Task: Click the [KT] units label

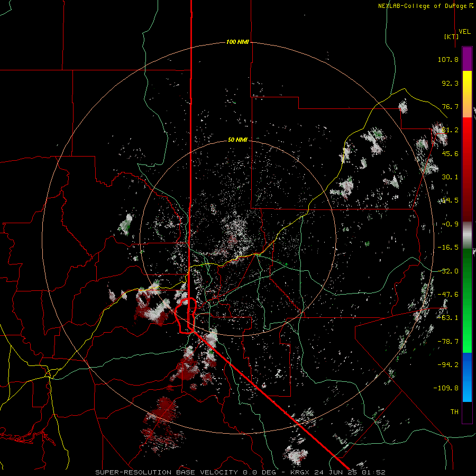Action: (452, 36)
